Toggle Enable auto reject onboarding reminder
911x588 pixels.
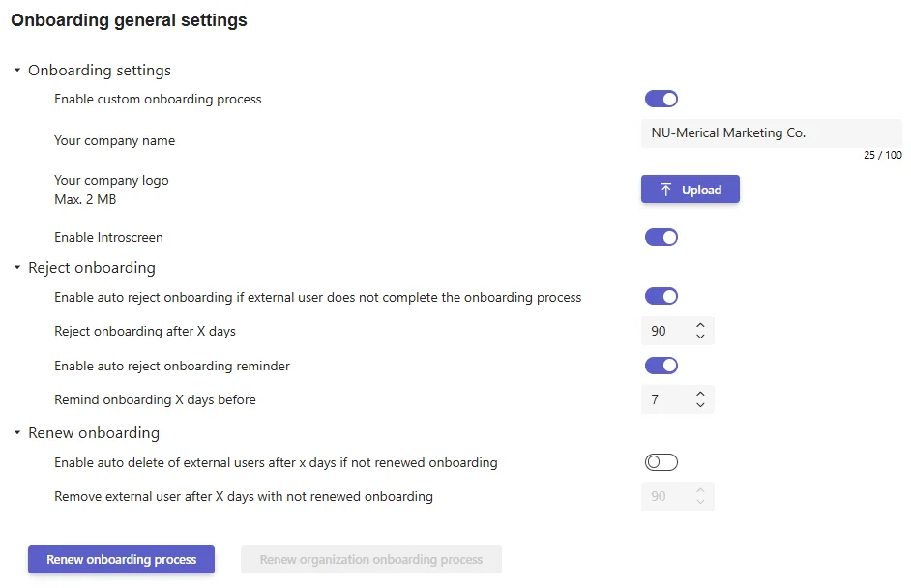[x=661, y=366]
